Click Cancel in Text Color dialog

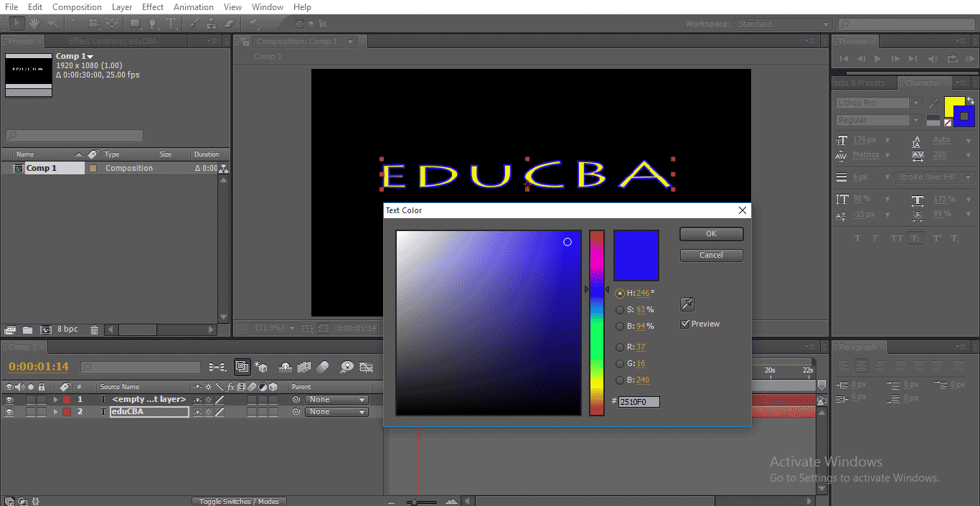[711, 256]
